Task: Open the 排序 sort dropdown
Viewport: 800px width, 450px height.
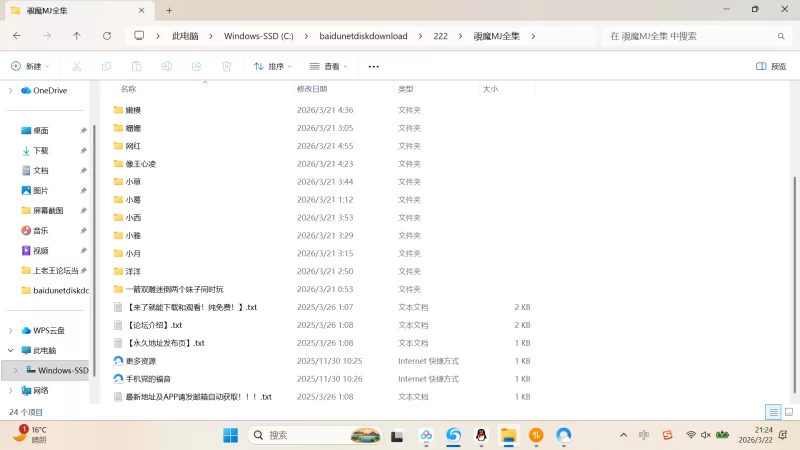Action: (x=273, y=66)
